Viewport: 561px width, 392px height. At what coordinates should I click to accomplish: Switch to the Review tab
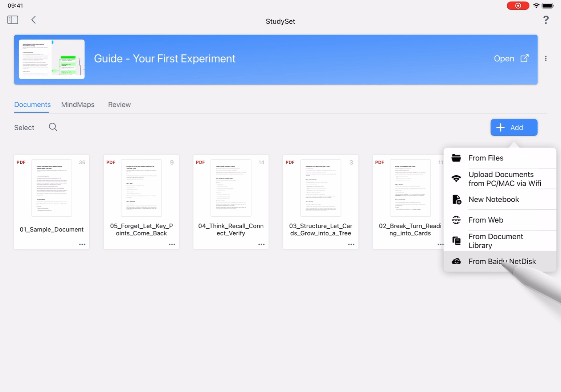119,105
